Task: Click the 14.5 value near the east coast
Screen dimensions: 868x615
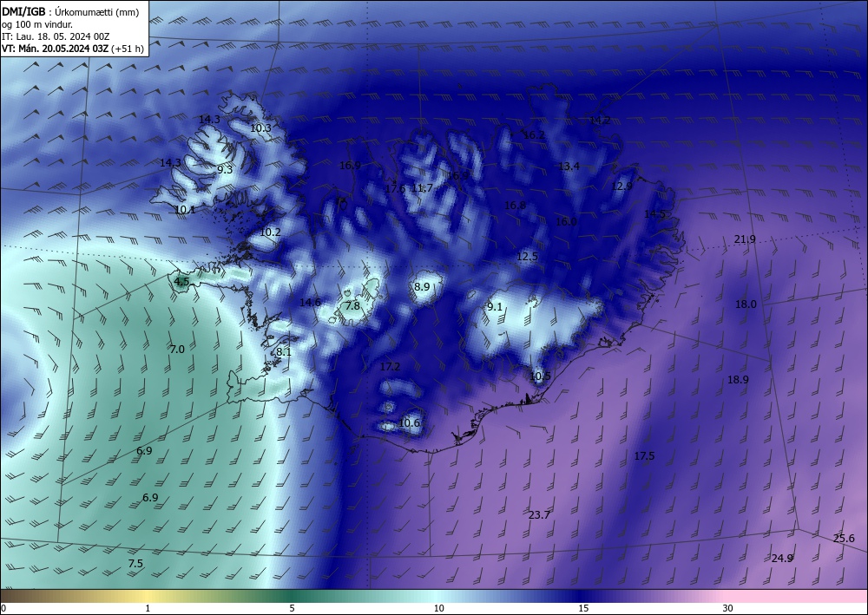Action: click(654, 213)
